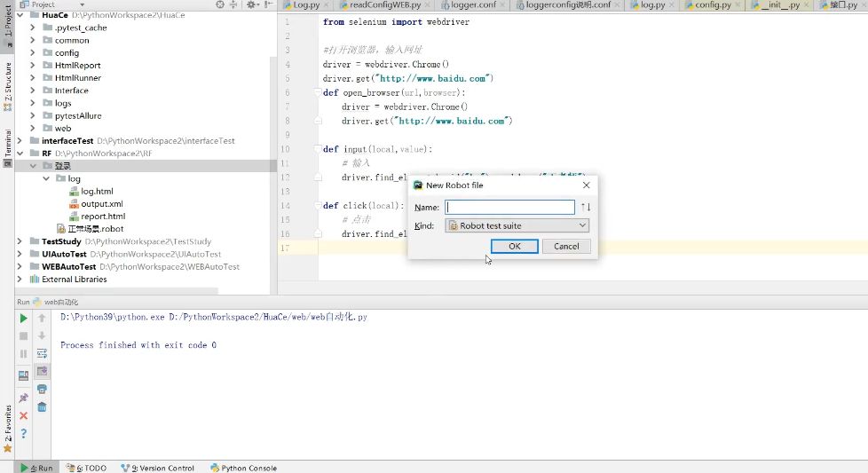Open the Kind dropdown showing Robot test suite
Screen dimensions: 868x473
tap(517, 225)
